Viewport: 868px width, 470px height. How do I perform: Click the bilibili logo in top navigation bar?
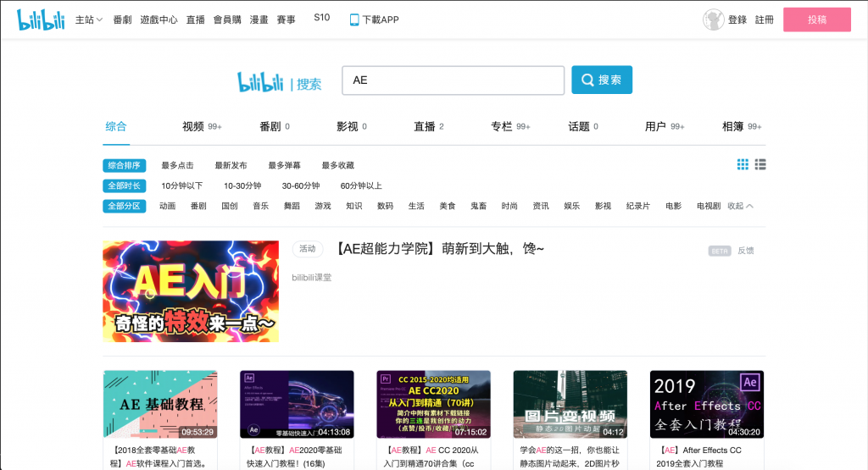(41, 19)
